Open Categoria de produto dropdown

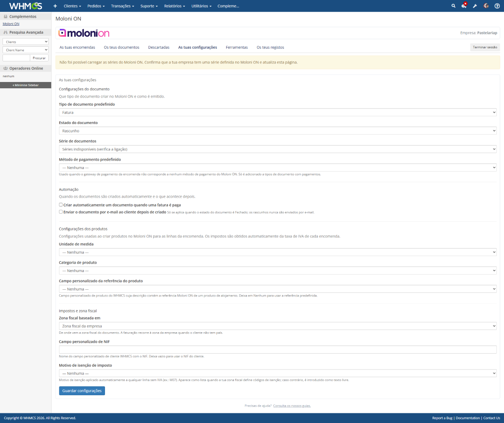click(x=278, y=270)
